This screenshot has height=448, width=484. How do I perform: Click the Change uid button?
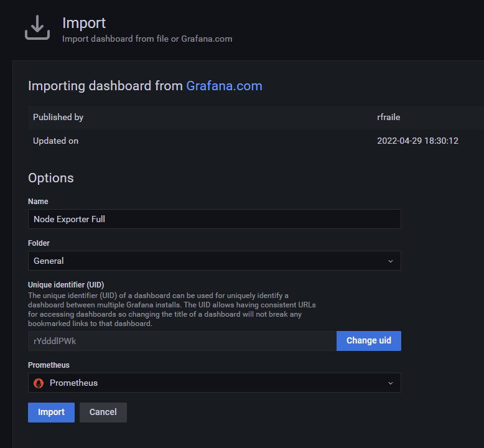(x=369, y=341)
